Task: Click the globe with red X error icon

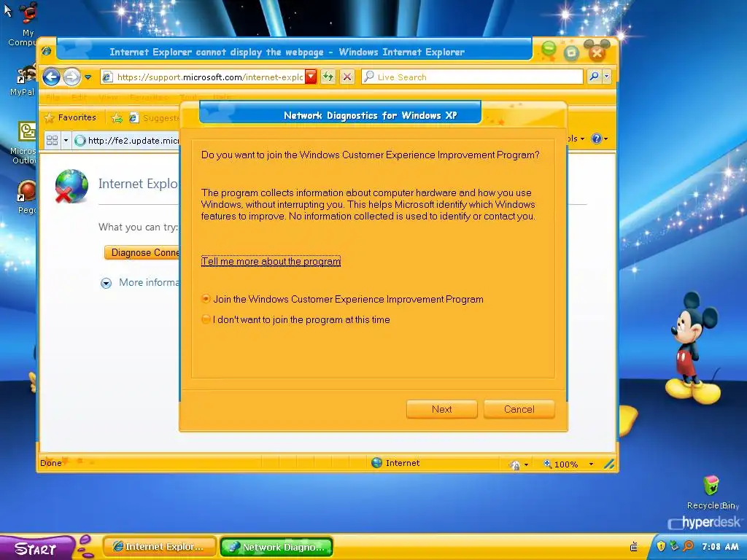Action: [x=71, y=186]
